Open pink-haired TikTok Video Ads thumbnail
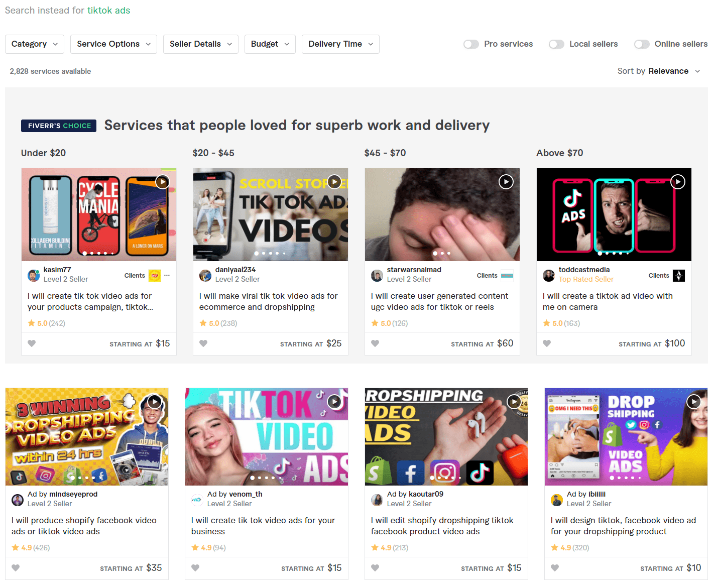Viewport: 714px width, 588px height. click(267, 437)
